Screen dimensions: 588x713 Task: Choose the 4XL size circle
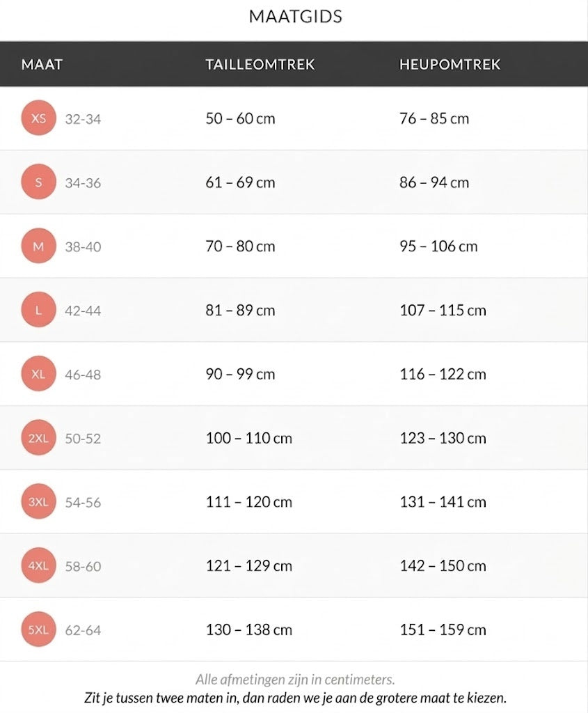point(38,566)
